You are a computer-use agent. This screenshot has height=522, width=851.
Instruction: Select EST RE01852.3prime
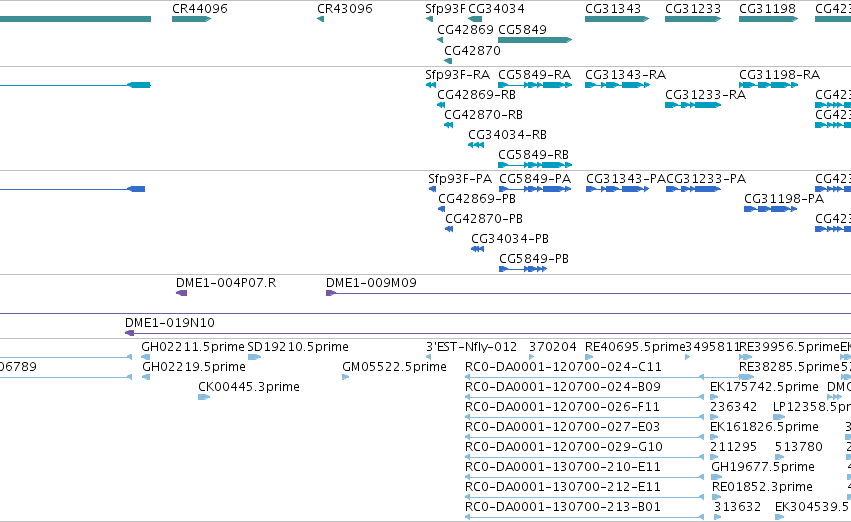[x=762, y=487]
